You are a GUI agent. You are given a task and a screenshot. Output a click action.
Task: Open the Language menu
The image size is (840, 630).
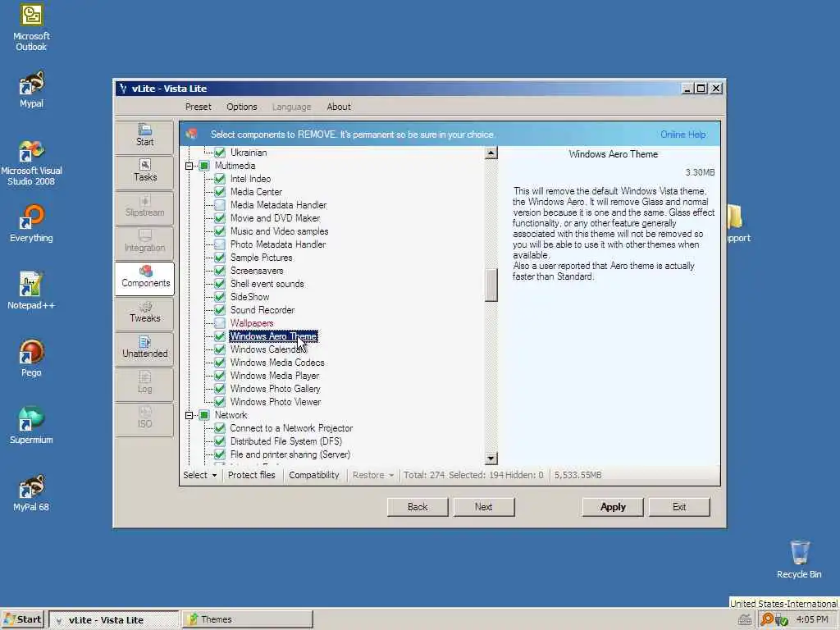[291, 107]
